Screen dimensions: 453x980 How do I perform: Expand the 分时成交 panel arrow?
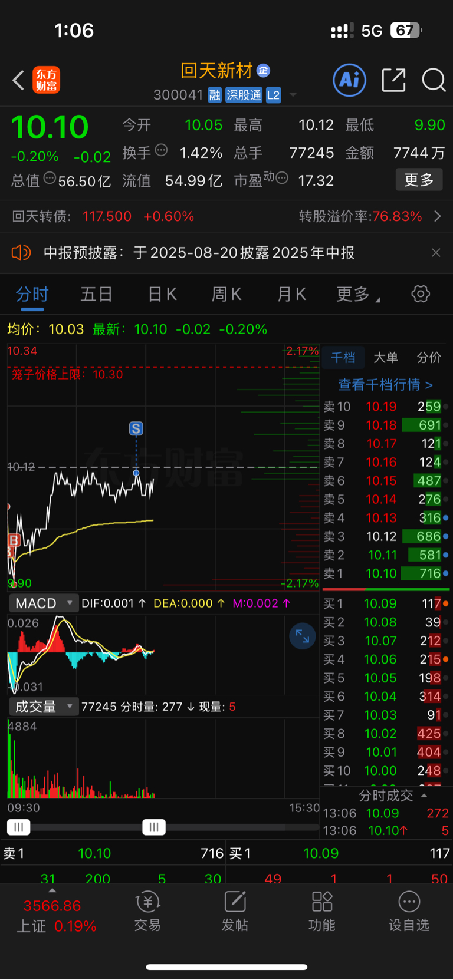pyautogui.click(x=424, y=795)
